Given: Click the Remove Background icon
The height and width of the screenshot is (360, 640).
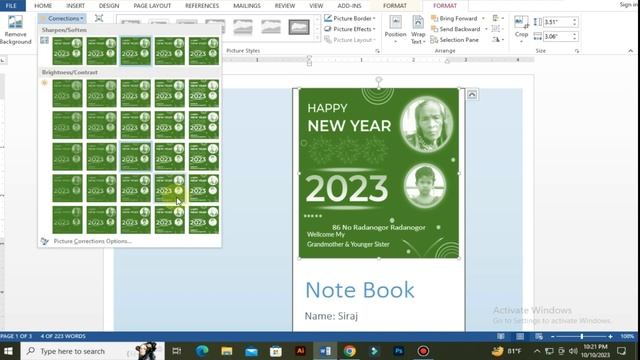Looking at the screenshot, I should pyautogui.click(x=16, y=22).
